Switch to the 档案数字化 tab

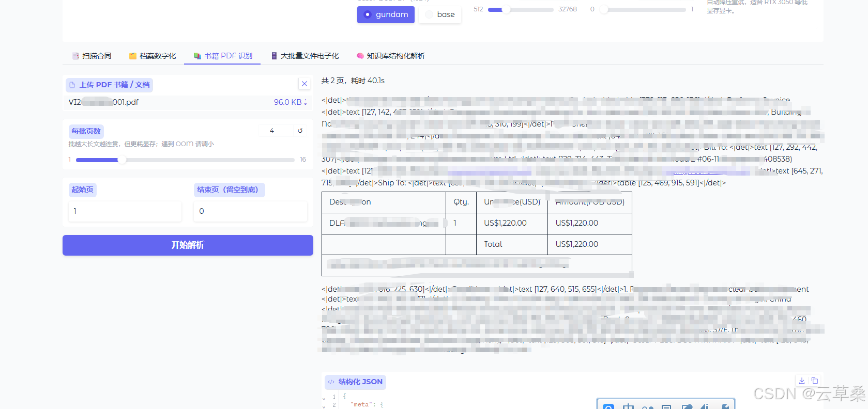153,56
